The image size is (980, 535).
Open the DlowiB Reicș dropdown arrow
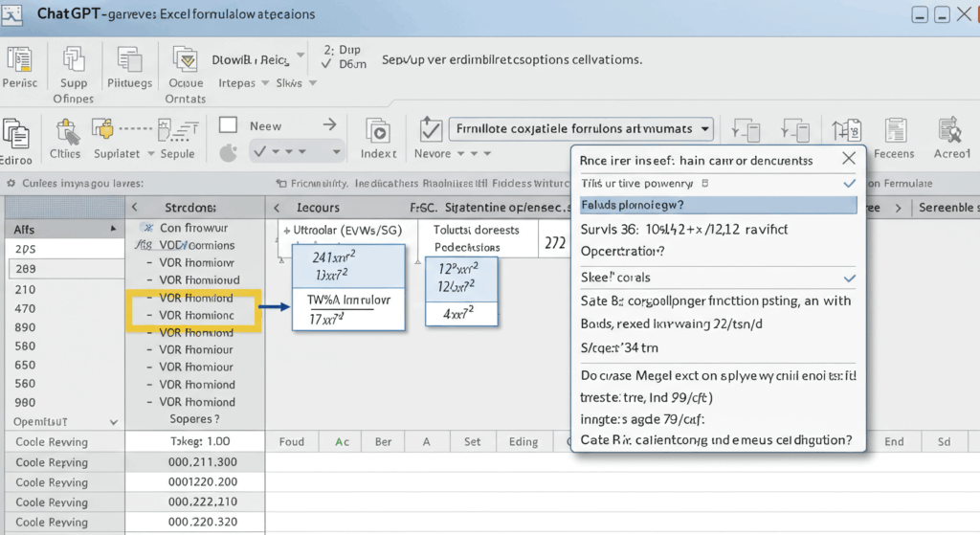(x=301, y=55)
